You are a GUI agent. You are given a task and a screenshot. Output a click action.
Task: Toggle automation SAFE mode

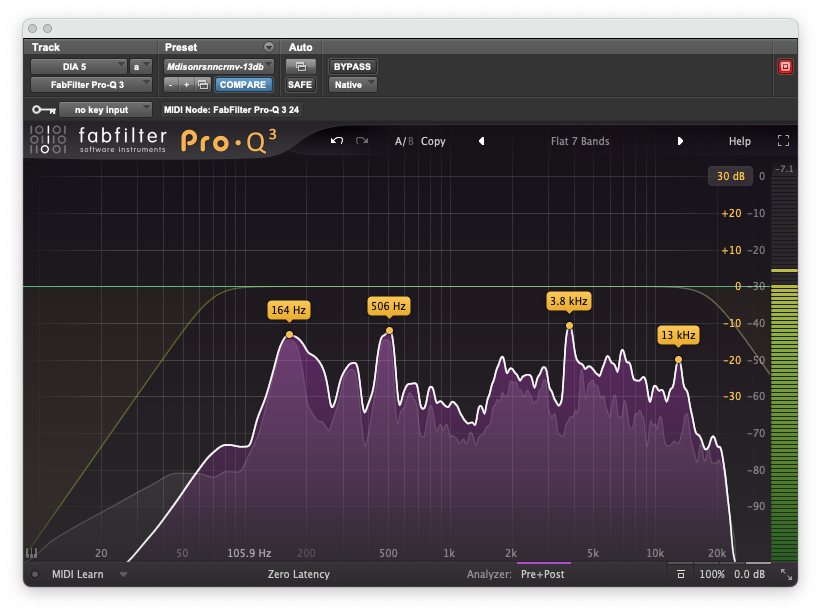[300, 84]
